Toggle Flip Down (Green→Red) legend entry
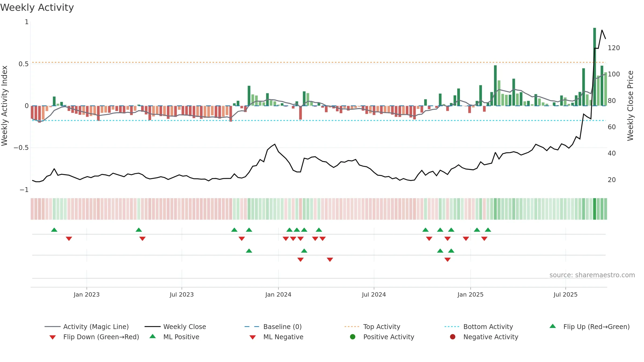 click(x=94, y=337)
